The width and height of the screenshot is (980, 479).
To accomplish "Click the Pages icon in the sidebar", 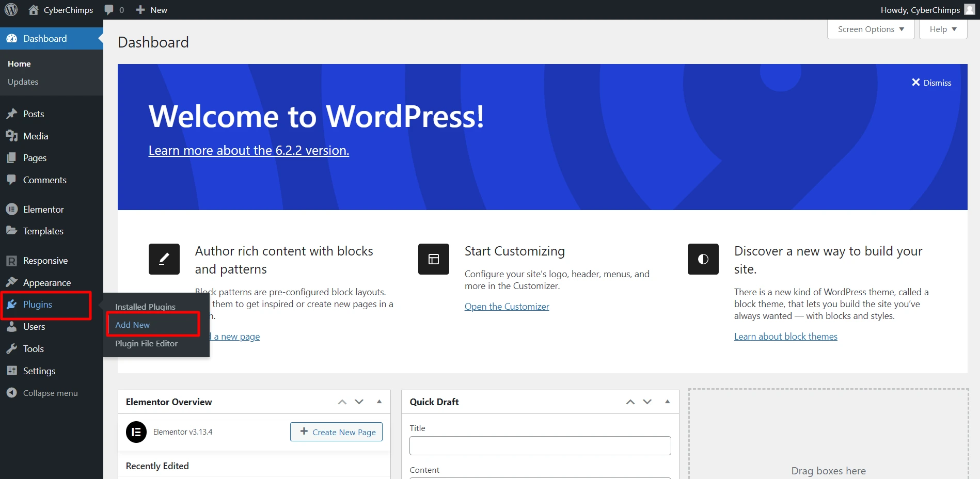I will point(12,158).
